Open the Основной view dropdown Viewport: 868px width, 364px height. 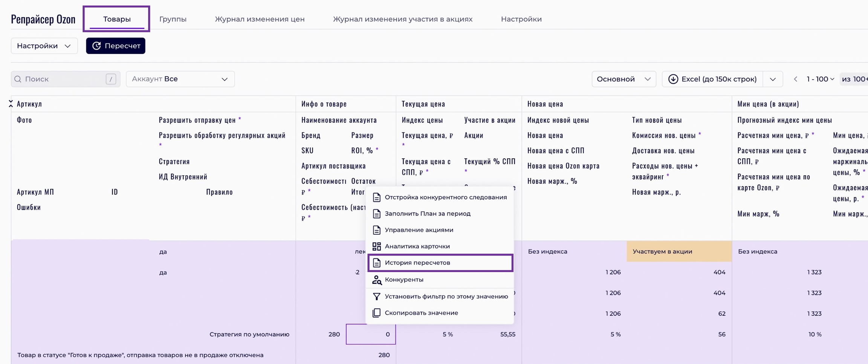623,79
